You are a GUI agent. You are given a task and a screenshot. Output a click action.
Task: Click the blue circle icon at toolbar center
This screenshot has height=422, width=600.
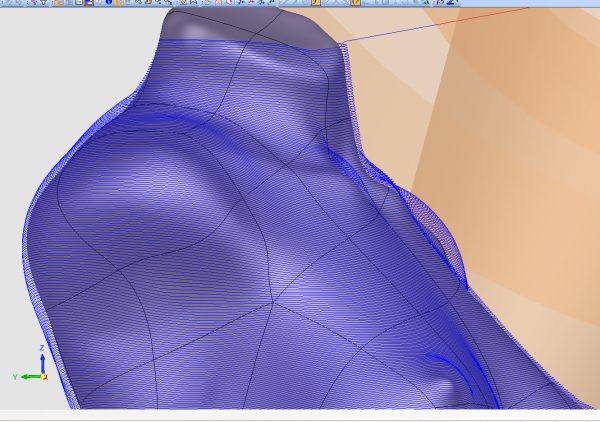tap(305, 2)
